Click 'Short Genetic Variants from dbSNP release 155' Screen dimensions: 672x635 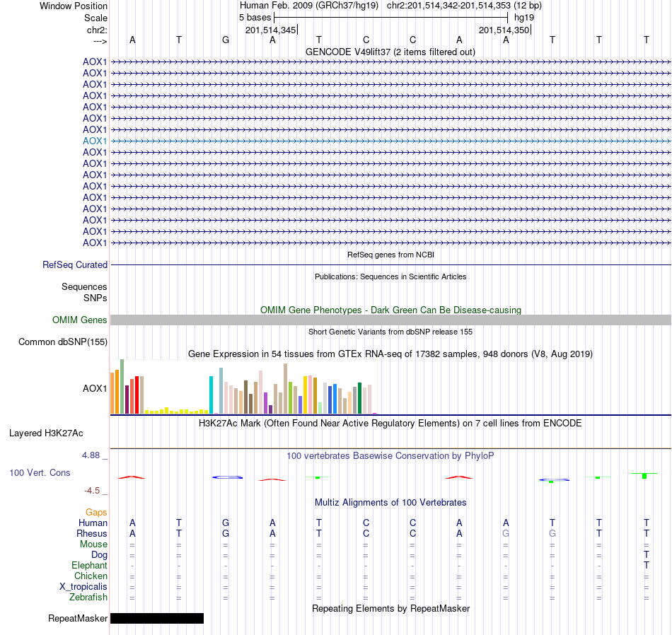(390, 332)
